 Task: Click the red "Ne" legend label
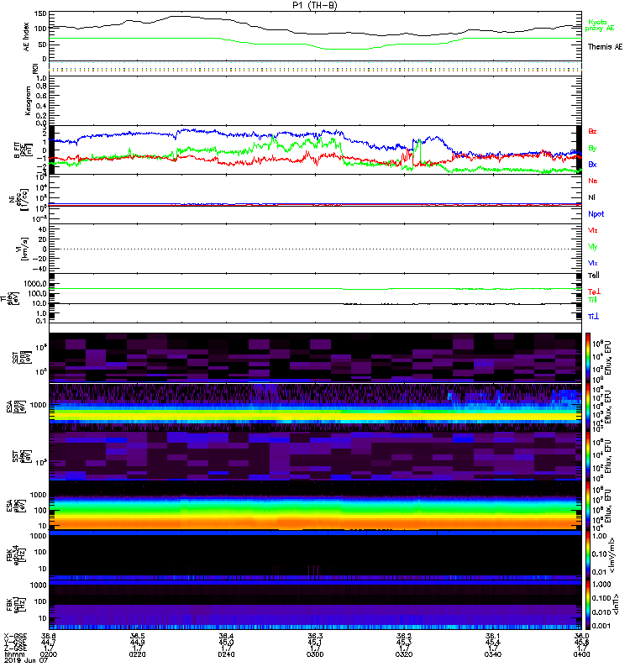[593, 181]
